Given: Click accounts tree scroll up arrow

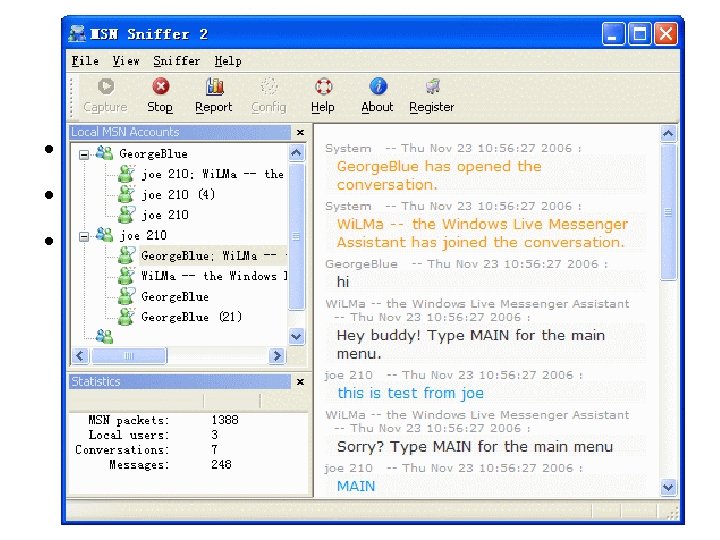Looking at the screenshot, I should tap(297, 152).
